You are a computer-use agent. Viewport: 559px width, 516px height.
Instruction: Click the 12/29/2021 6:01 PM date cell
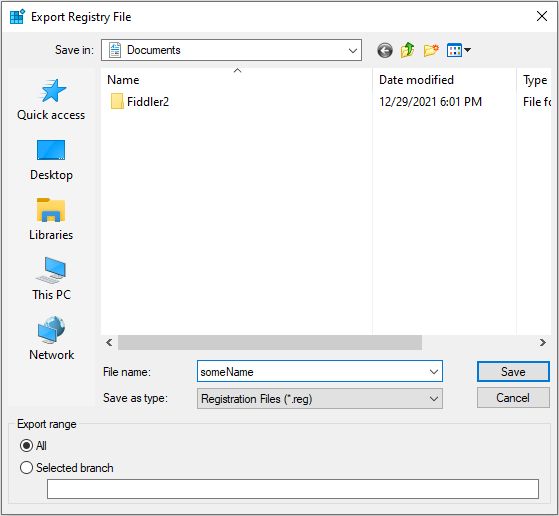[x=430, y=102]
